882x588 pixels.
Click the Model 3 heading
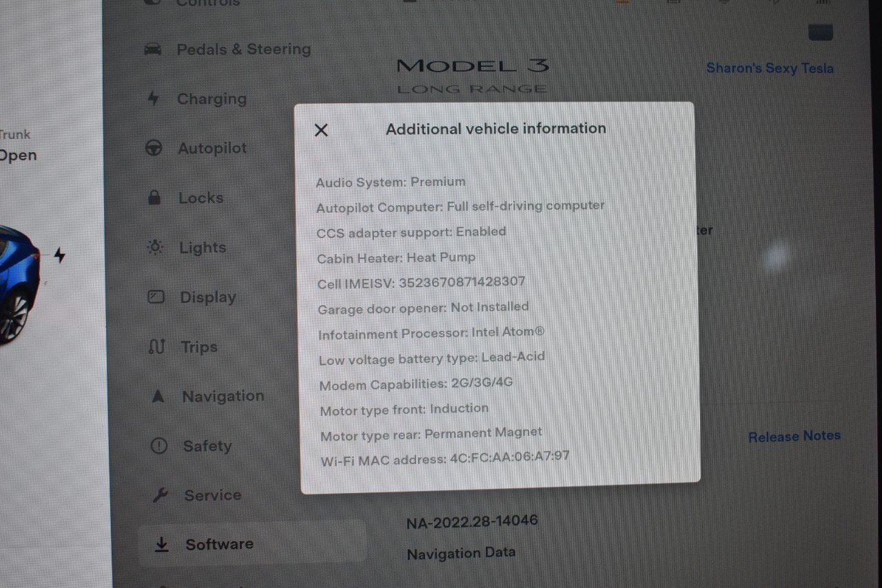[473, 66]
